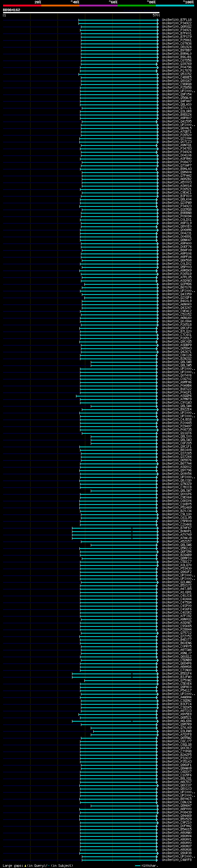Open hit UniRef100_P34923
The height and width of the screenshot is (868, 197).
tap(177, 206)
